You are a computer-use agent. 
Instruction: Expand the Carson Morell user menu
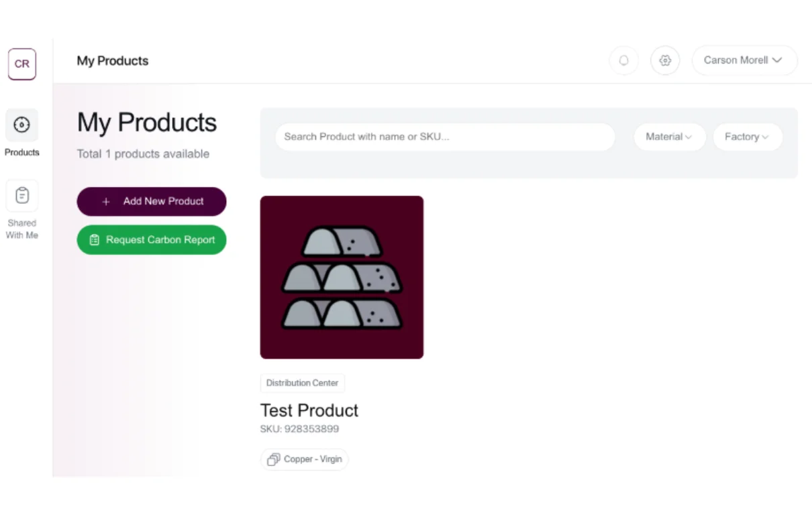pyautogui.click(x=744, y=60)
